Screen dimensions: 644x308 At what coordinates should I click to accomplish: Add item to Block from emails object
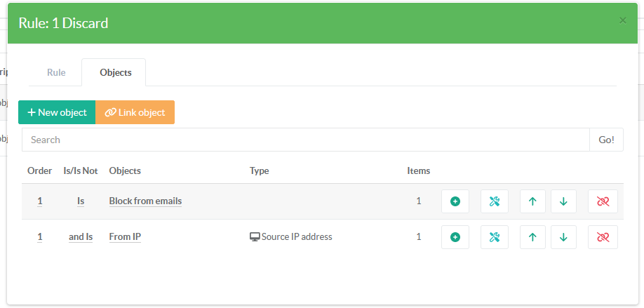pyautogui.click(x=455, y=201)
